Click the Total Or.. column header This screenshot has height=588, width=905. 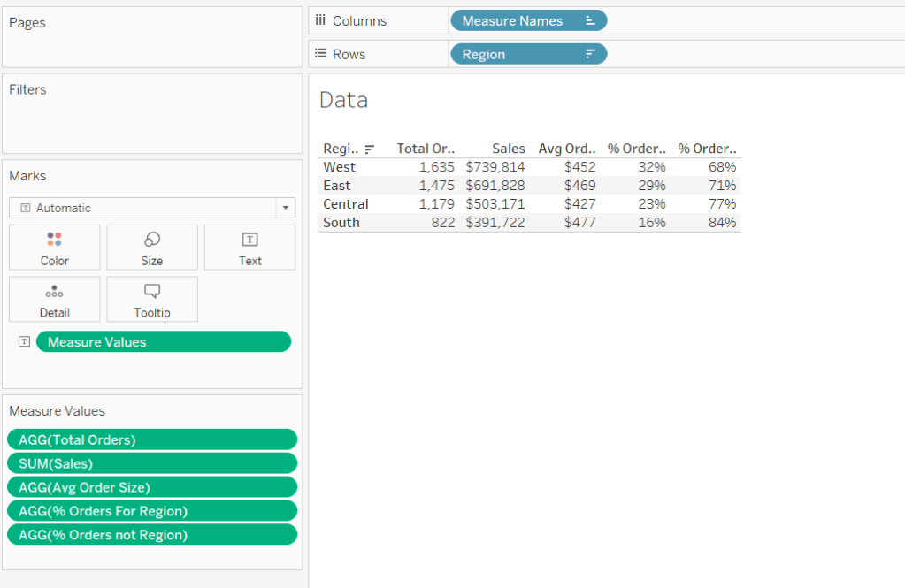click(425, 149)
